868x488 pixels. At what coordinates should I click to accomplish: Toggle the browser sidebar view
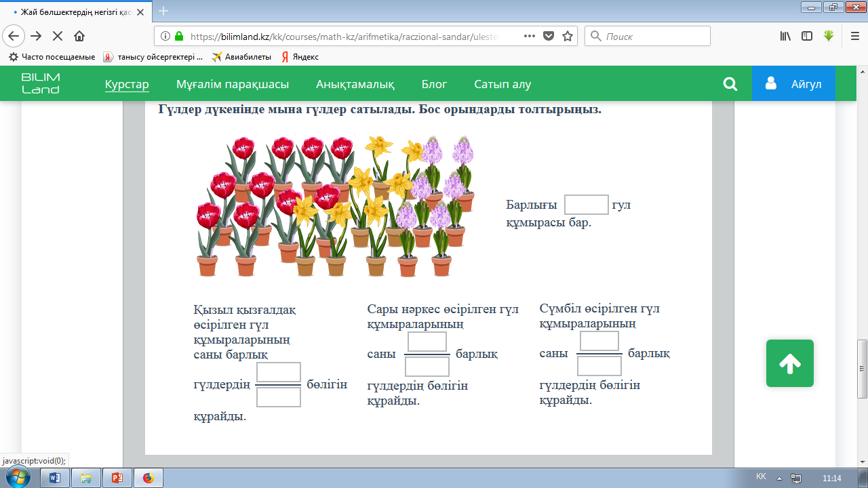(807, 36)
